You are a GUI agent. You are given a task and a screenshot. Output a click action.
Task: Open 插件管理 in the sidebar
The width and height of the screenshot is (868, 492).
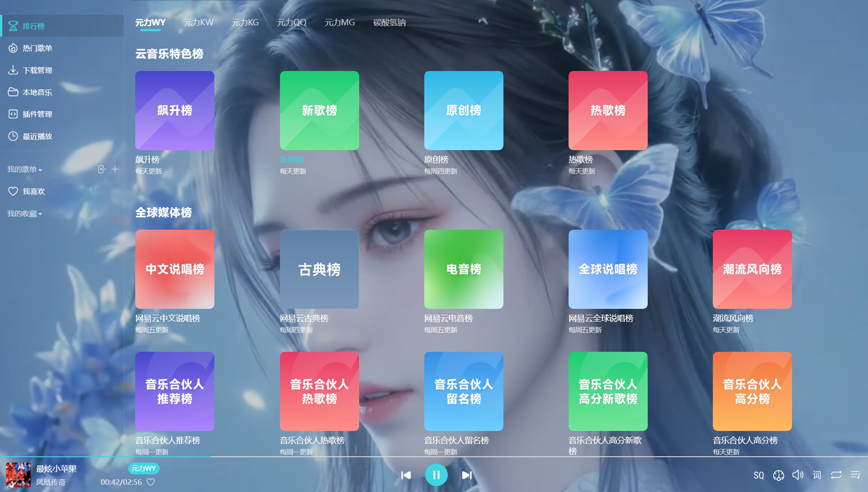(37, 114)
